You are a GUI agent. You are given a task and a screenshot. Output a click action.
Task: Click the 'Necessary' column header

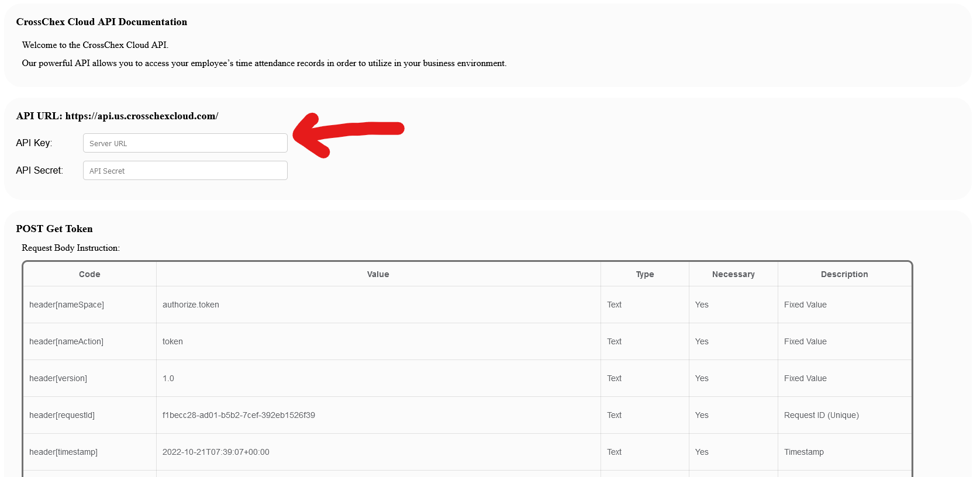click(733, 274)
